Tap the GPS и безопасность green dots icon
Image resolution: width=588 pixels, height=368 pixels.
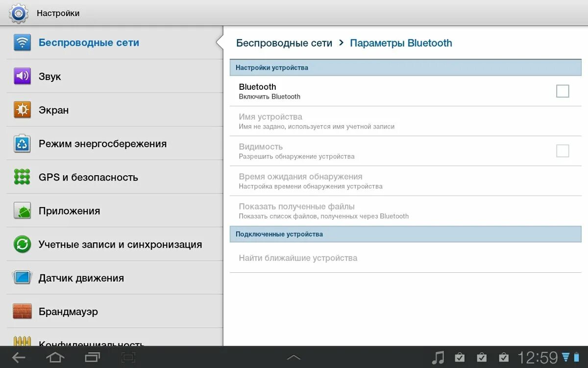pyautogui.click(x=22, y=177)
